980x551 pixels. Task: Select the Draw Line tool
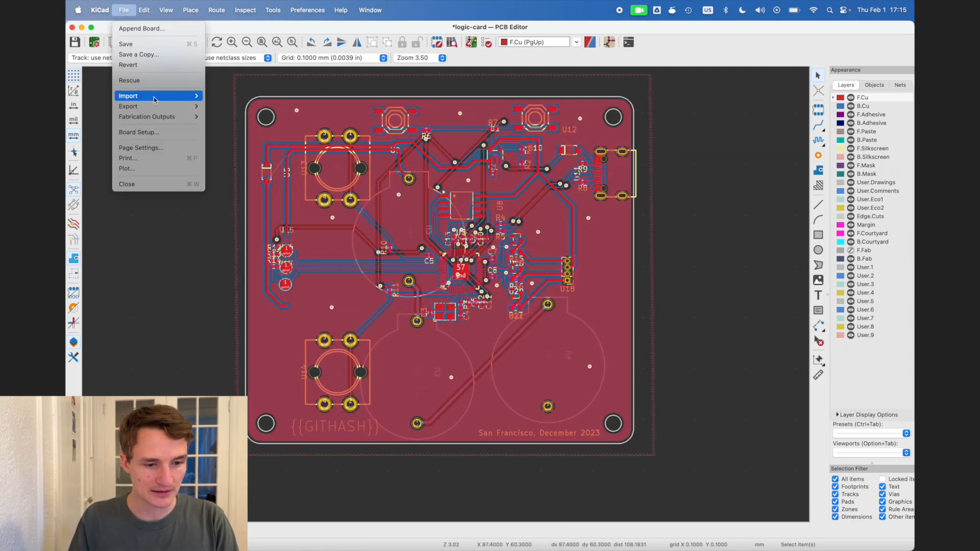pyautogui.click(x=818, y=205)
